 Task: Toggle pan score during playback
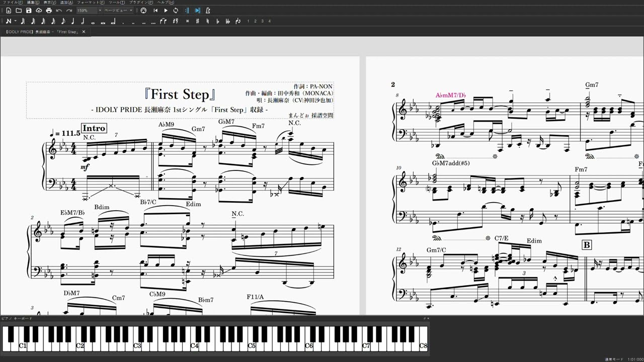(197, 11)
